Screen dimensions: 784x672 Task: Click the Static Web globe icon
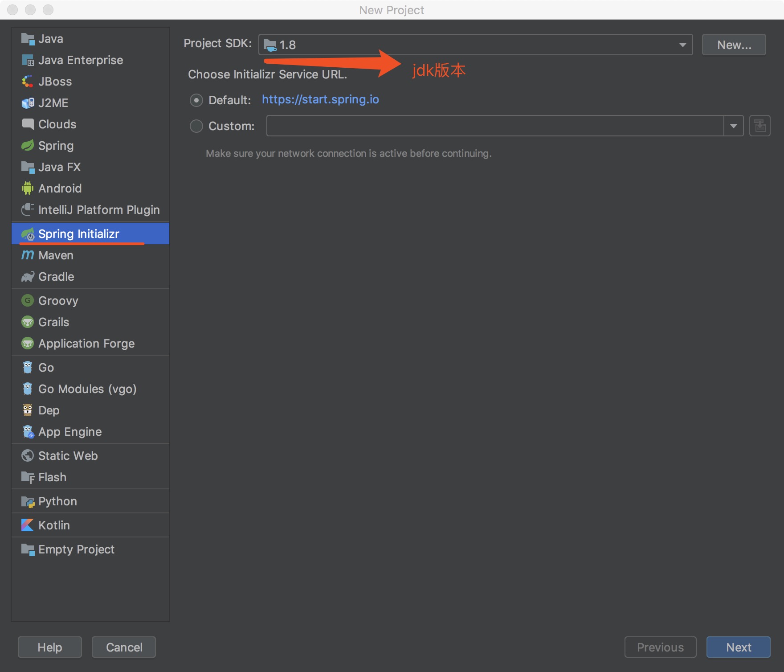(x=28, y=456)
